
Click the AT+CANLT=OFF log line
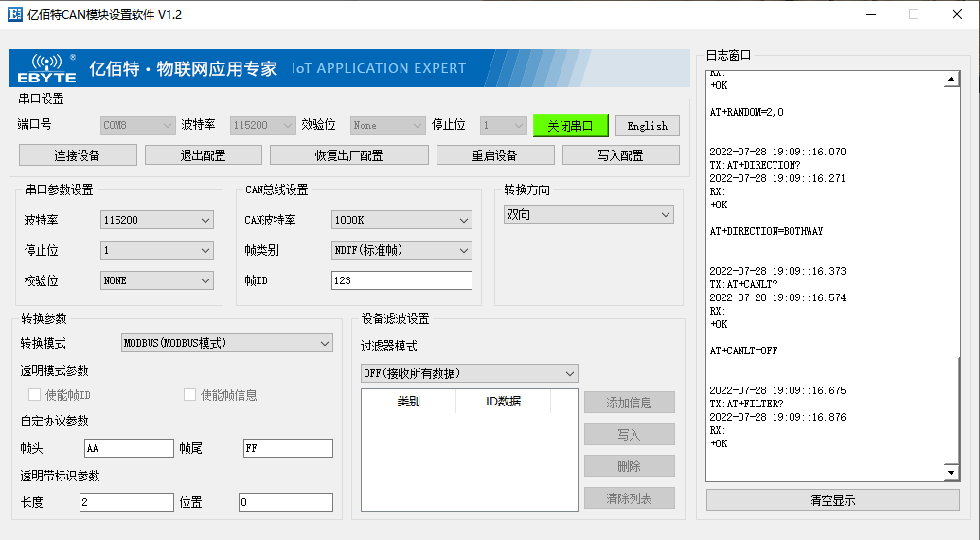click(743, 351)
